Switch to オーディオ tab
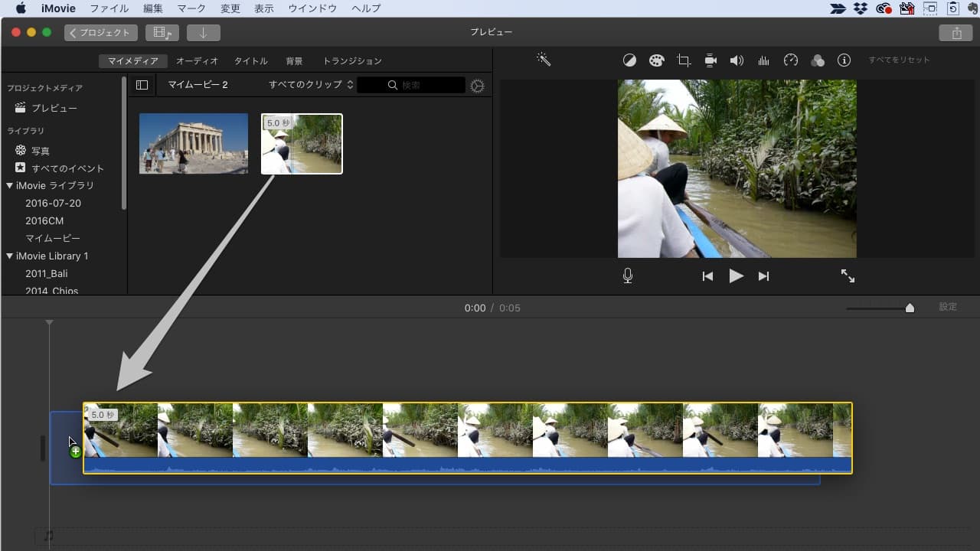Image resolution: width=980 pixels, height=551 pixels. click(197, 61)
